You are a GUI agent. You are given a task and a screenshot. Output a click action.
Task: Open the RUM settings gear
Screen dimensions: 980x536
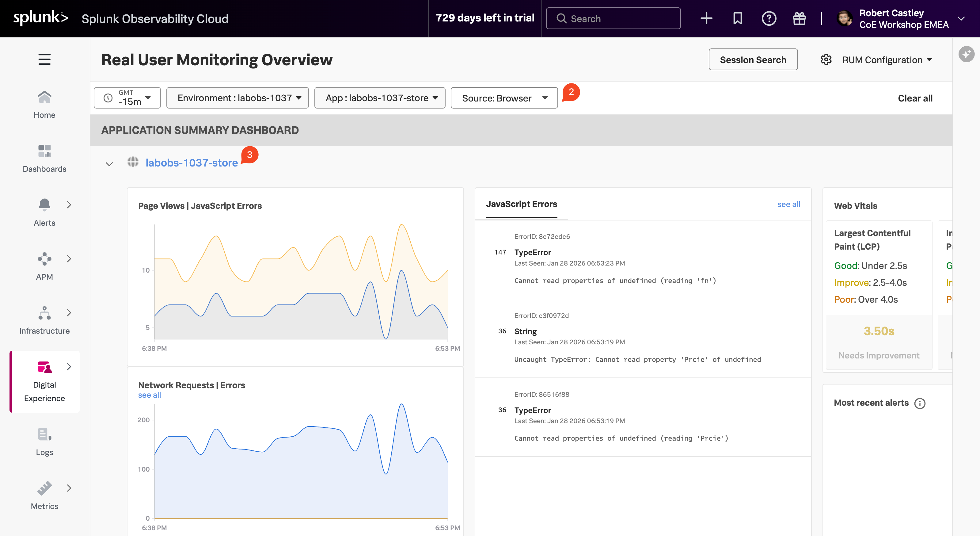click(826, 59)
